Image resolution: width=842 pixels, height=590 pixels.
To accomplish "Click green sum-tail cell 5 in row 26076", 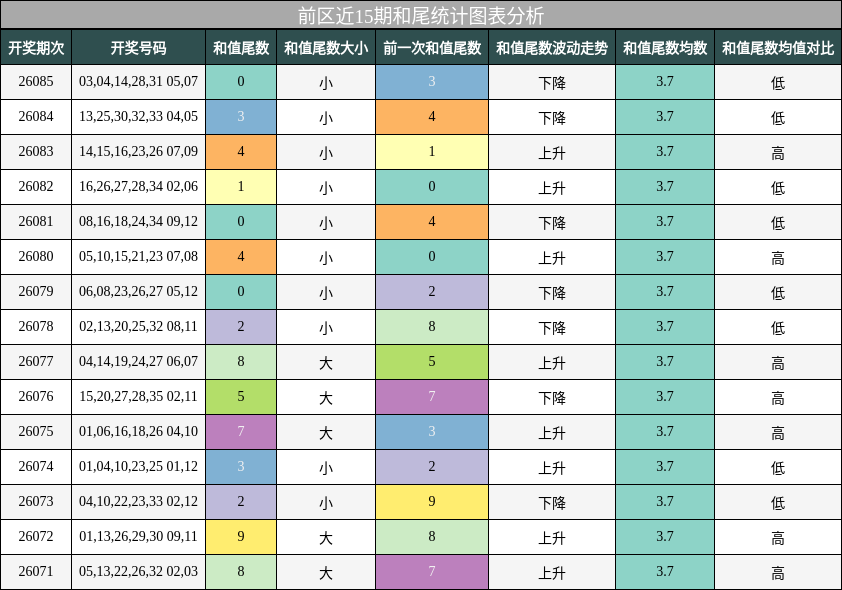I will click(241, 397).
